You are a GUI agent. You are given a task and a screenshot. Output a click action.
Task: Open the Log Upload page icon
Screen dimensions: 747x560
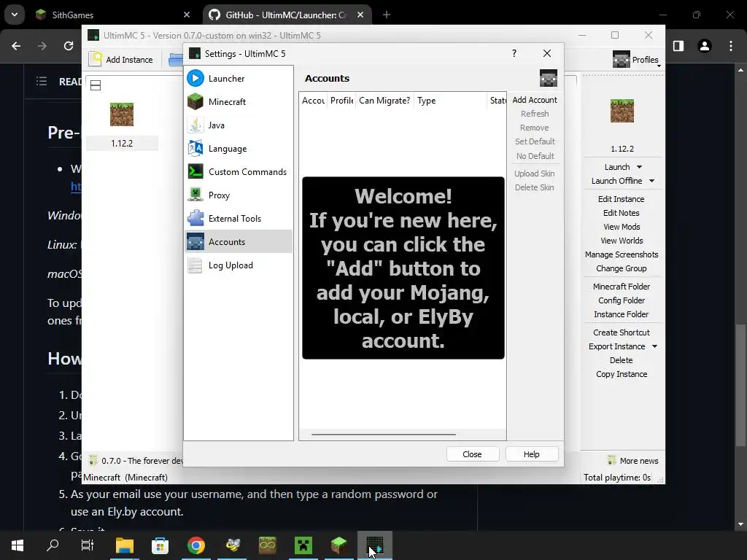click(x=196, y=265)
